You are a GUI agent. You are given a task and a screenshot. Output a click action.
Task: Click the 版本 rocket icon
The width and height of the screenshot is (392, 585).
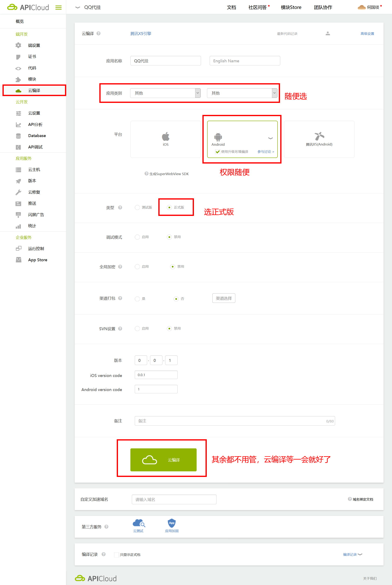coord(18,181)
